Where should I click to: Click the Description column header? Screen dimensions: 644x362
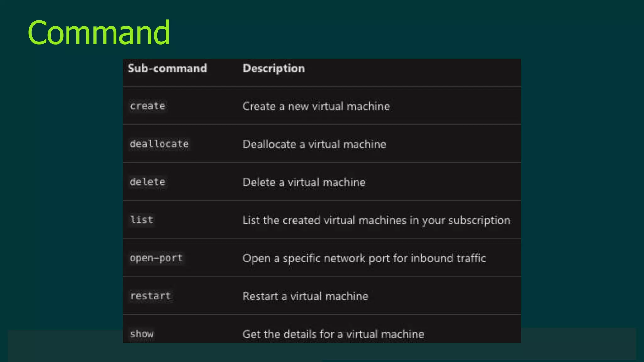pyautogui.click(x=274, y=68)
